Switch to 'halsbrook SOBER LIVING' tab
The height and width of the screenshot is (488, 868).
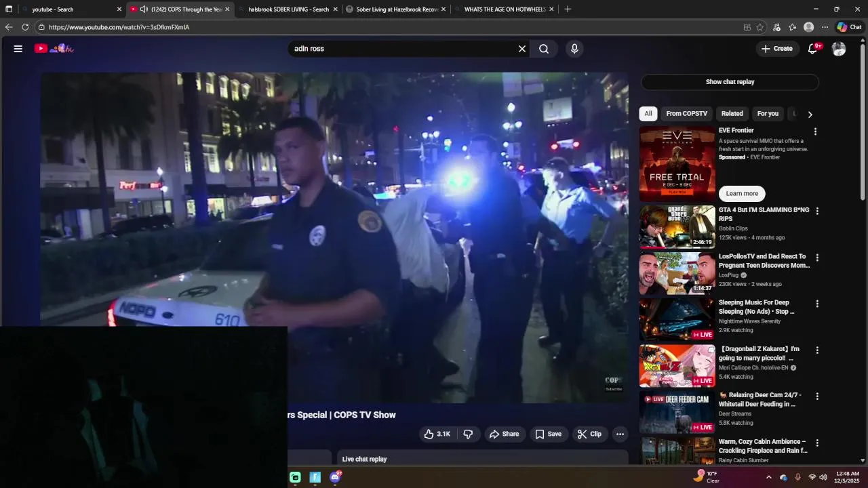click(288, 9)
